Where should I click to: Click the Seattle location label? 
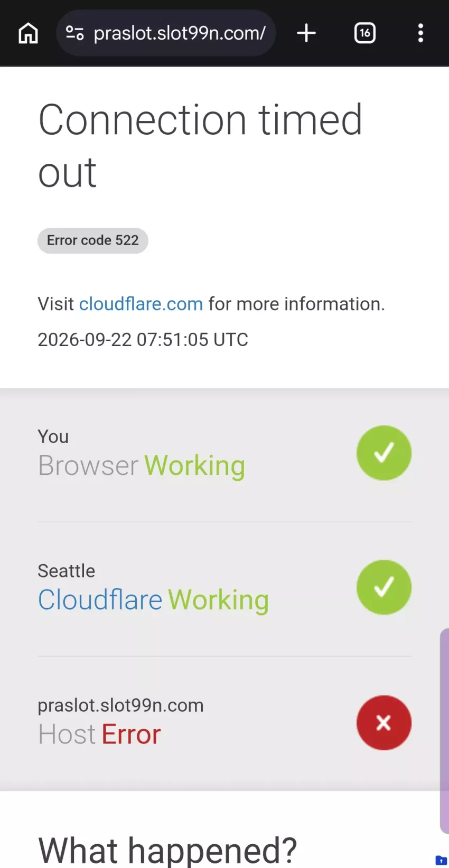pos(67,571)
